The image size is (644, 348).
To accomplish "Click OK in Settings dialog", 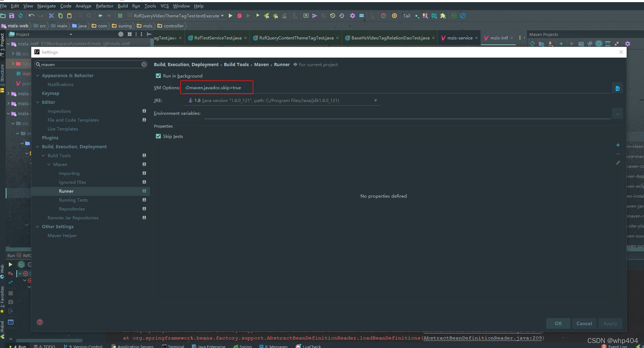I will [x=558, y=323].
